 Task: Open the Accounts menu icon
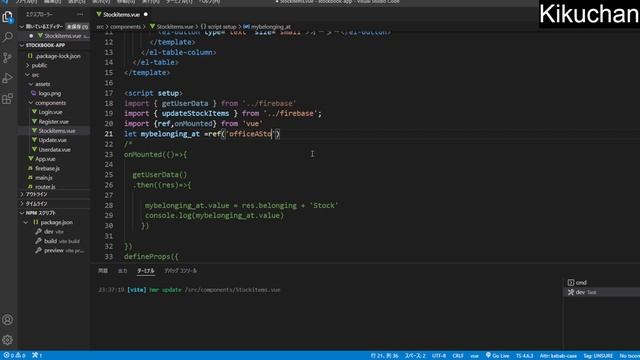click(7, 320)
